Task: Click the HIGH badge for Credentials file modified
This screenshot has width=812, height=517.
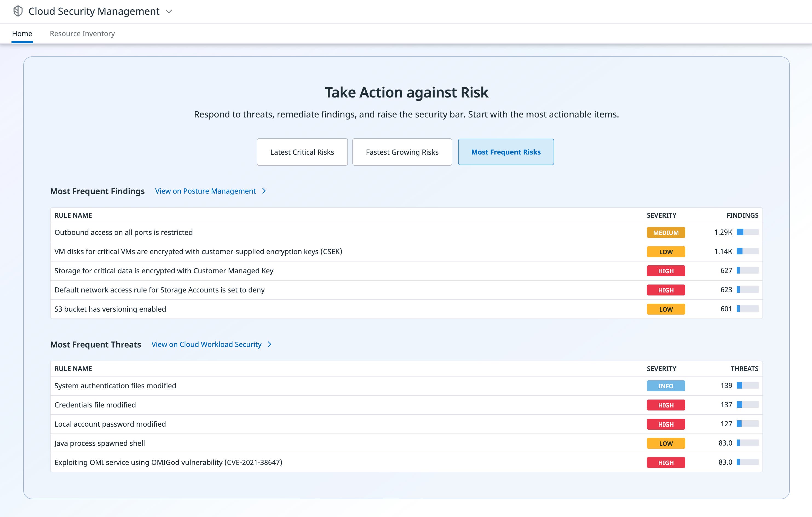Action: [666, 405]
